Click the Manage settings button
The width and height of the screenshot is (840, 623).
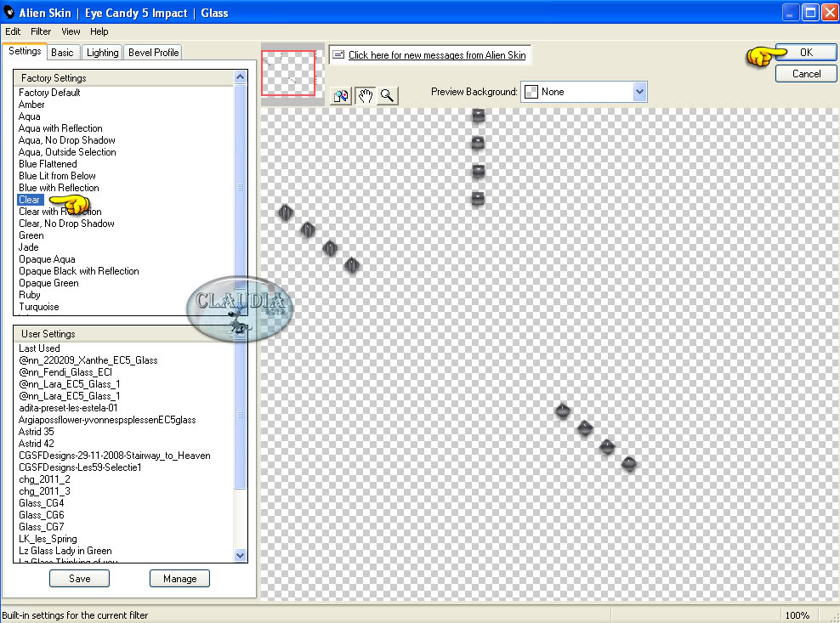(179, 579)
